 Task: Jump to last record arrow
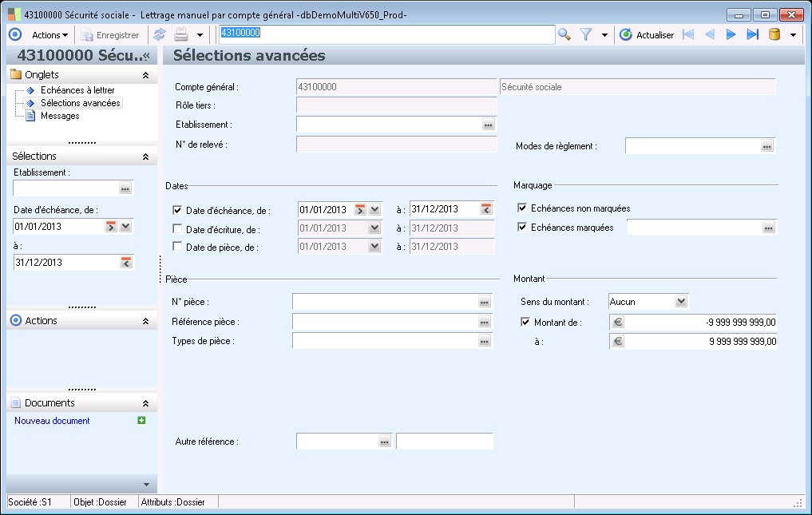point(751,34)
